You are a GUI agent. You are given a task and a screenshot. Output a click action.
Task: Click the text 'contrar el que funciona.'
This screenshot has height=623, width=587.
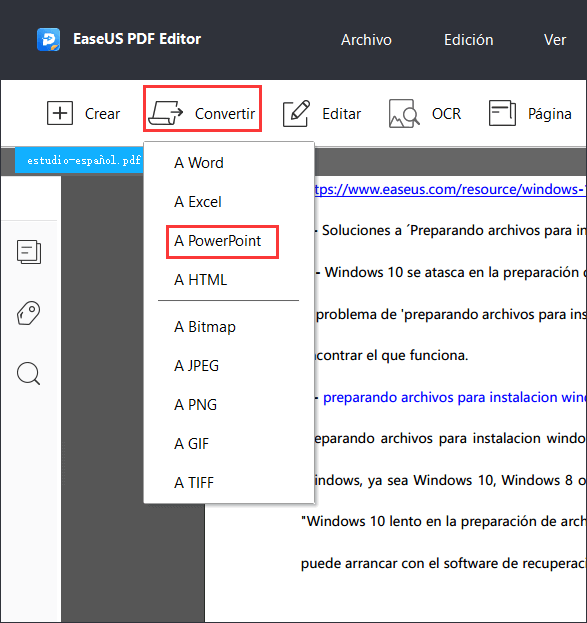(391, 355)
